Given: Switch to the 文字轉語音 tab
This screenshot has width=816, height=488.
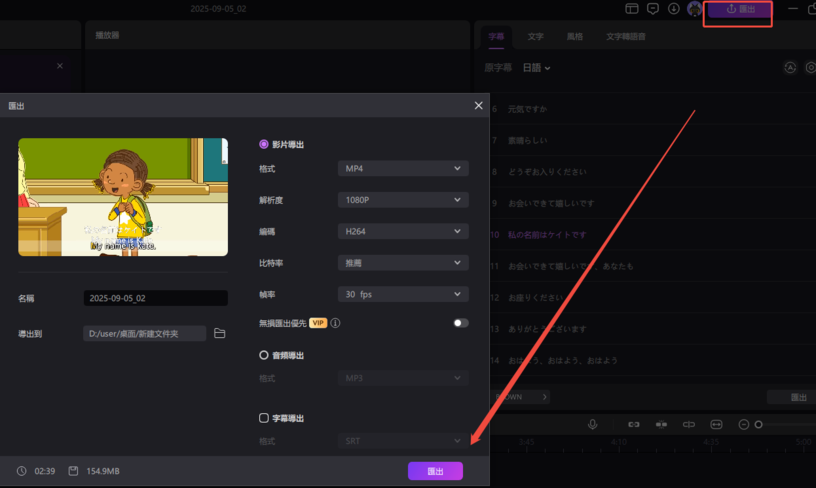Looking at the screenshot, I should point(625,37).
